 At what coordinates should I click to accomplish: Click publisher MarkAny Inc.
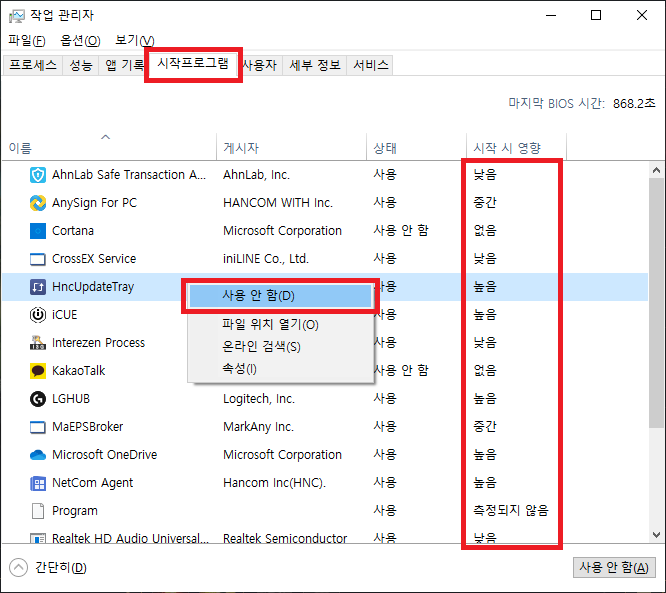tap(258, 427)
